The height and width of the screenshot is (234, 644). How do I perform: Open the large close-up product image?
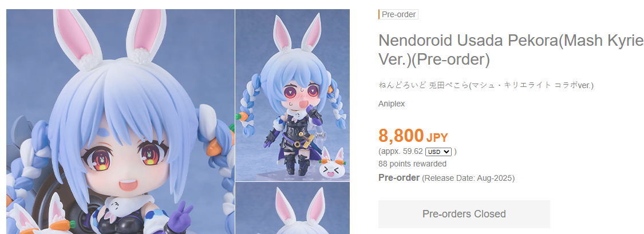point(120,121)
